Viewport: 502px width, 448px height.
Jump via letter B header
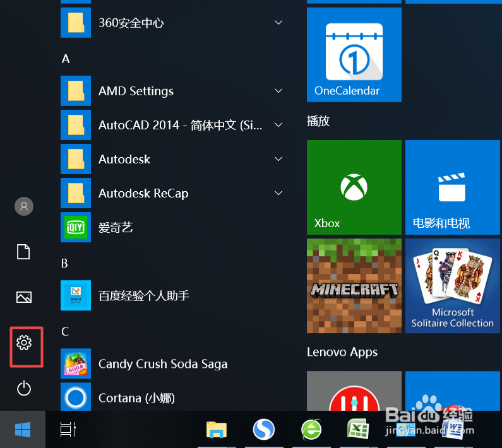(64, 263)
